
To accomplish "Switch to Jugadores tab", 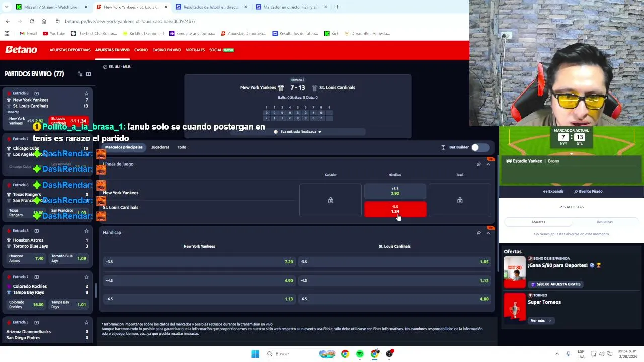I will [160, 147].
